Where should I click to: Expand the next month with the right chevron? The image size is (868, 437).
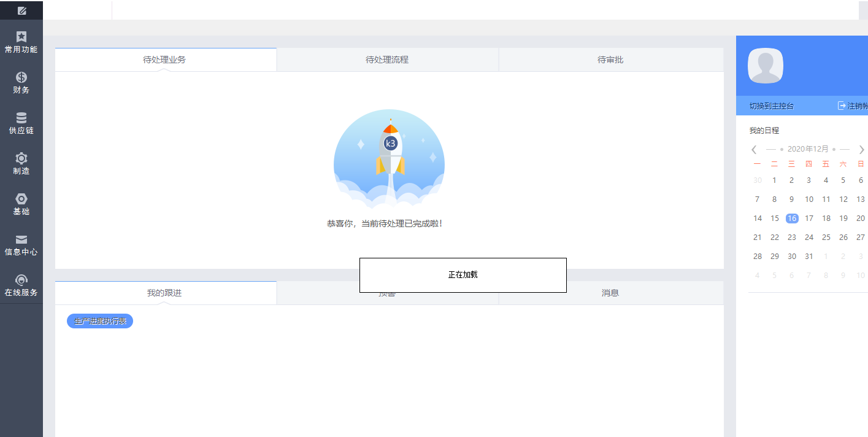tap(861, 149)
